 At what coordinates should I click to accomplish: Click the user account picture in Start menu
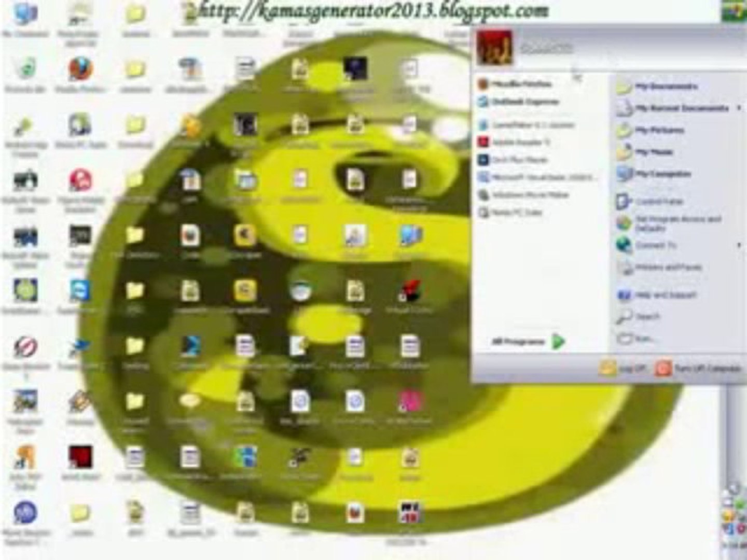tap(494, 47)
